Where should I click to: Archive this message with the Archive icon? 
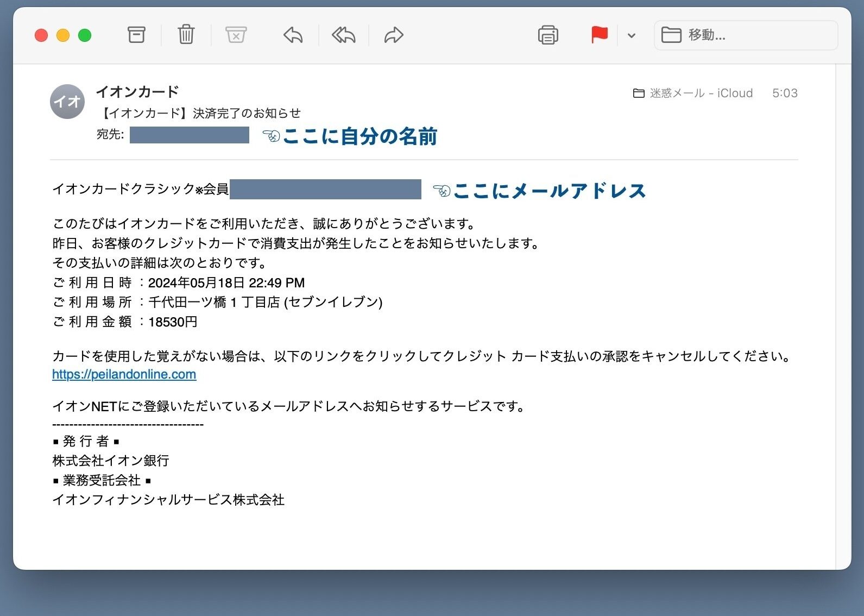click(x=136, y=35)
